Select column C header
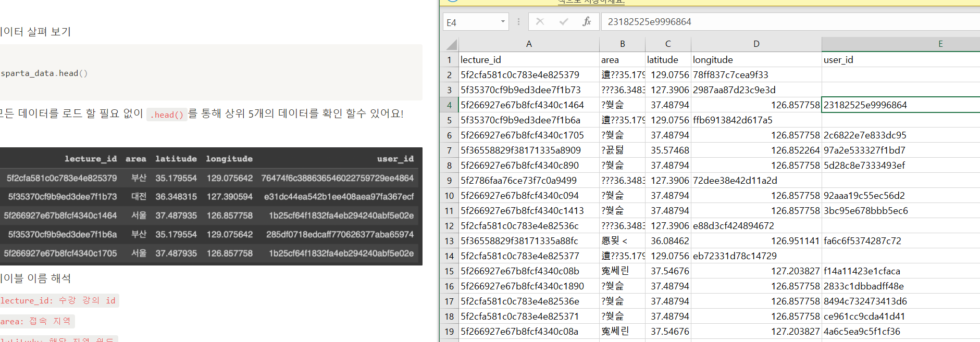Image resolution: width=980 pixels, height=342 pixels. point(668,44)
